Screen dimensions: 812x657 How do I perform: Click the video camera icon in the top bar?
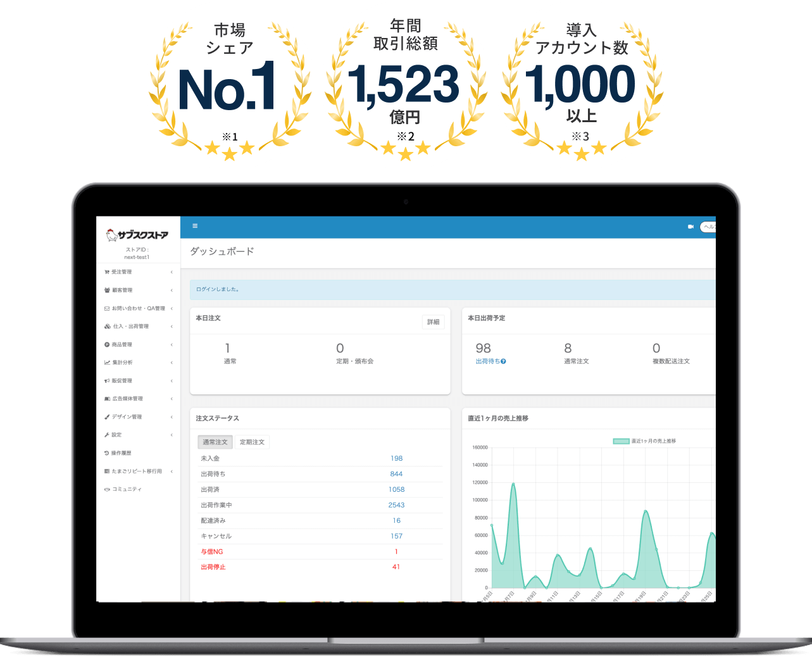[x=690, y=227]
